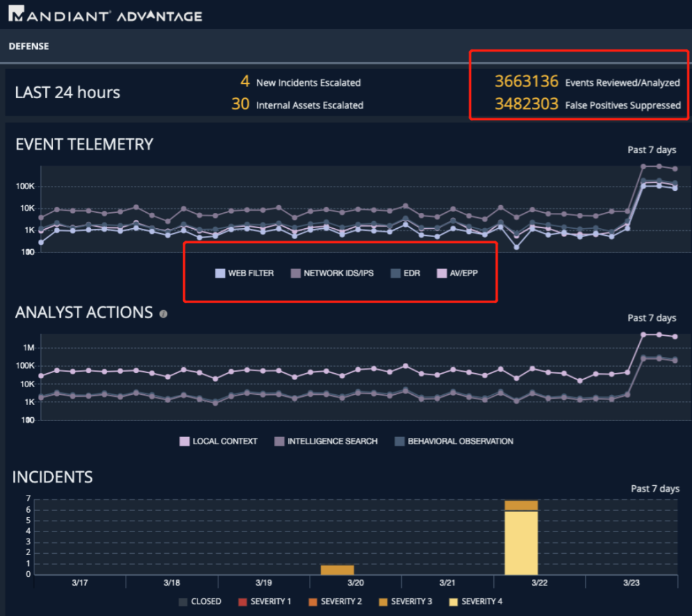The width and height of the screenshot is (692, 616).
Task: Click Past 7 days label on Event Telemetry
Action: point(652,150)
